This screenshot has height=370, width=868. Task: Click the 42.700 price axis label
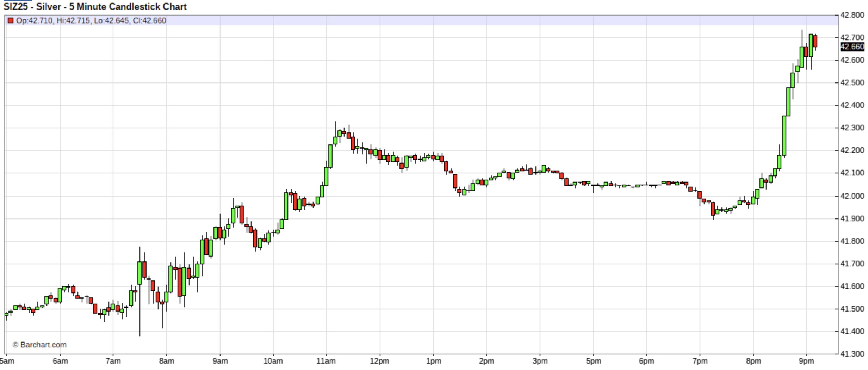(x=852, y=37)
